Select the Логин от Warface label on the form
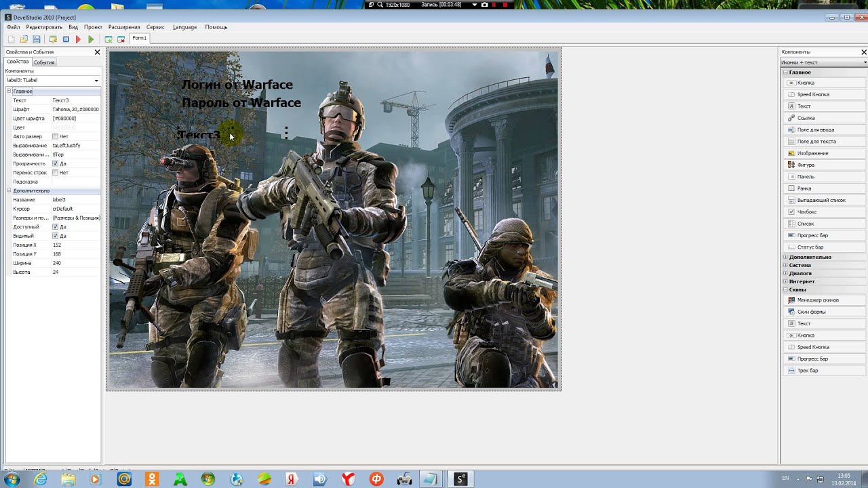Viewport: 868px width, 488px height. coord(237,85)
